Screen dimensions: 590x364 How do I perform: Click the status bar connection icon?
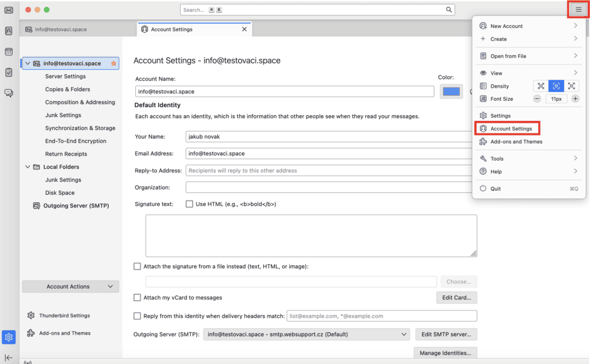coord(28,362)
